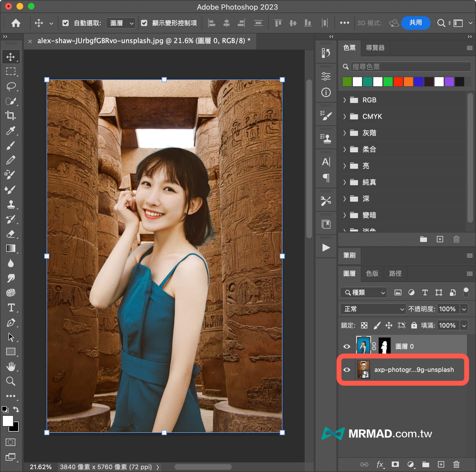Toggle lock all padlock
Screen dimensions: 476x472
pyautogui.click(x=414, y=325)
